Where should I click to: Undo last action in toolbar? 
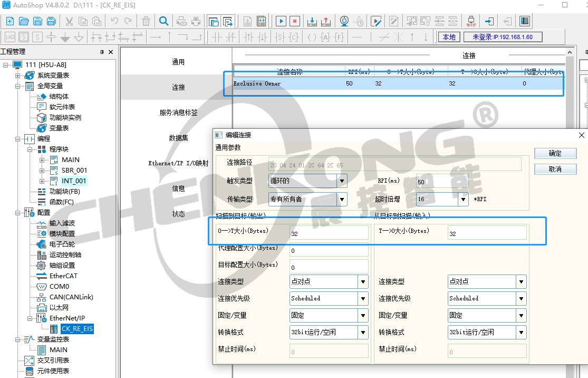click(114, 21)
